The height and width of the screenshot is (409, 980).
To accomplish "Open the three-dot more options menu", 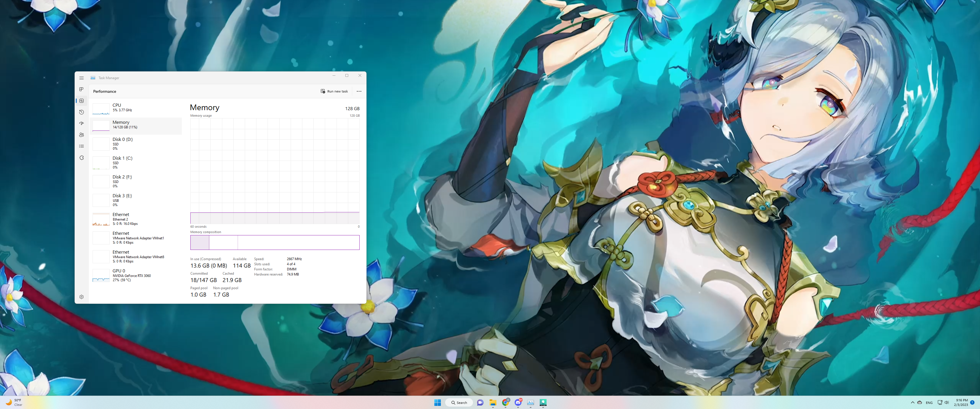I will pos(359,91).
